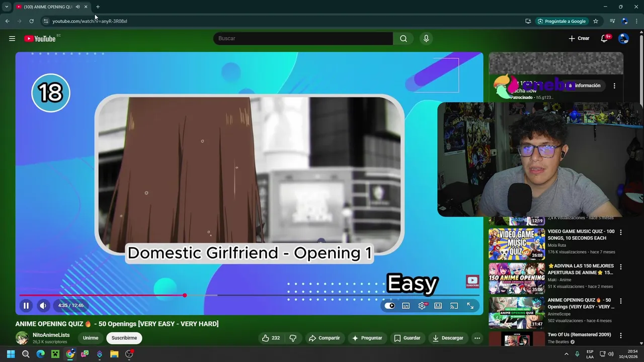Install app icon in address bar
Image resolution: width=644 pixels, height=362 pixels.
[528, 21]
